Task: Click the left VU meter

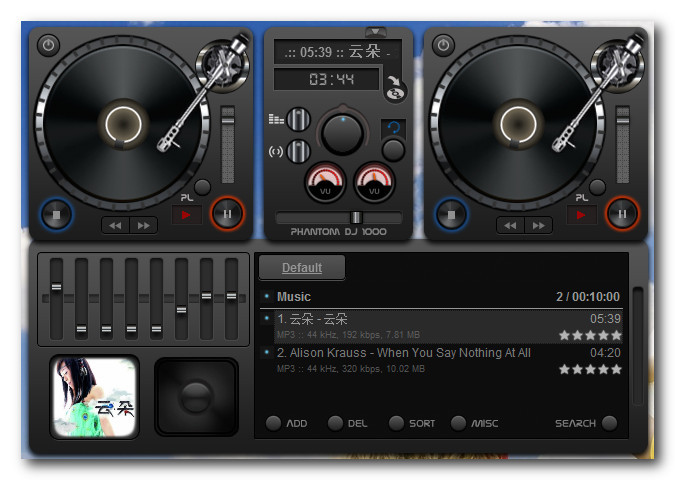Action: [x=325, y=181]
